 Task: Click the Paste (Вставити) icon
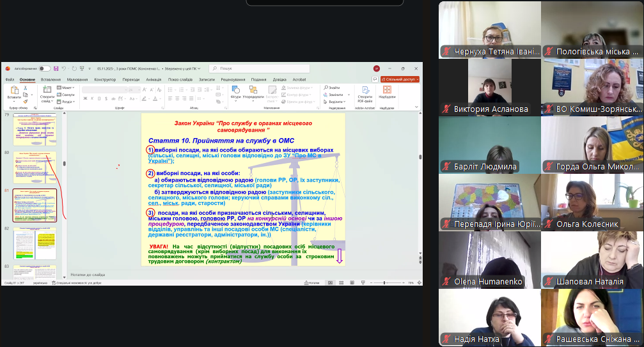click(13, 92)
